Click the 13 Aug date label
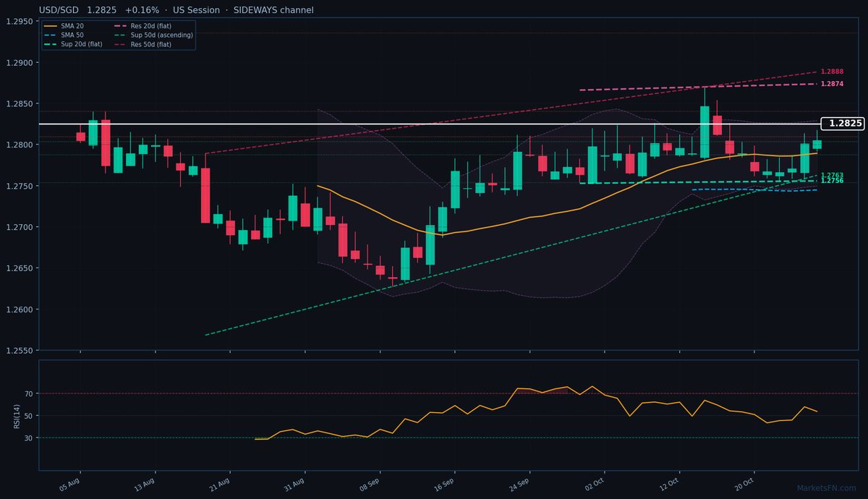The width and height of the screenshot is (868, 499). tap(145, 483)
